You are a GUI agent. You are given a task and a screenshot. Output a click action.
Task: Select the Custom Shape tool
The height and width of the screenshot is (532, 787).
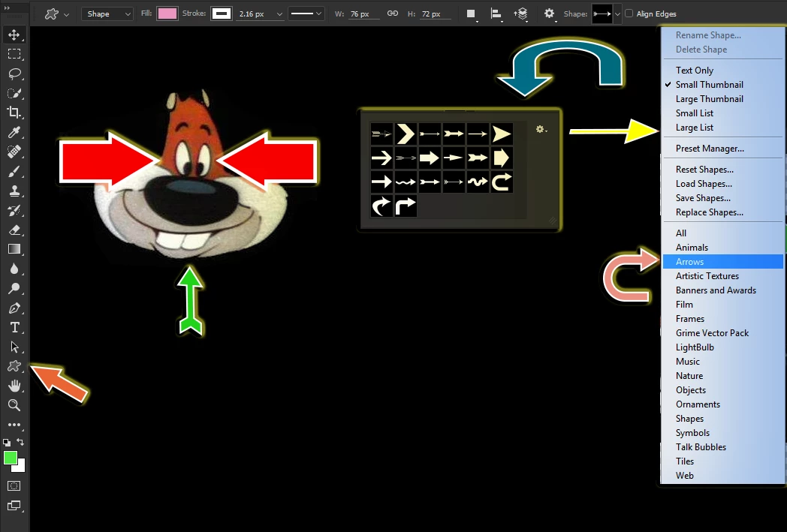(14, 366)
